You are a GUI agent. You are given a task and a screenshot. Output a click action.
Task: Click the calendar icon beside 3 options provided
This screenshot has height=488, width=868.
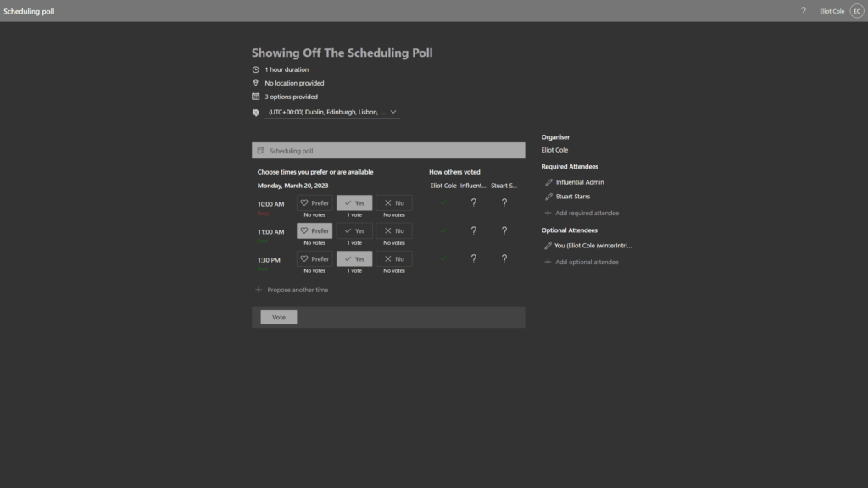point(257,96)
